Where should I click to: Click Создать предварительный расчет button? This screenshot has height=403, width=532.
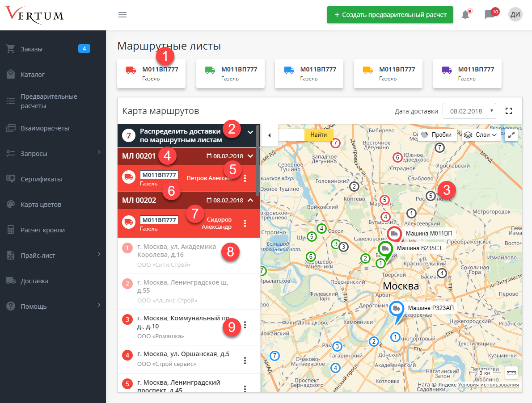click(390, 15)
